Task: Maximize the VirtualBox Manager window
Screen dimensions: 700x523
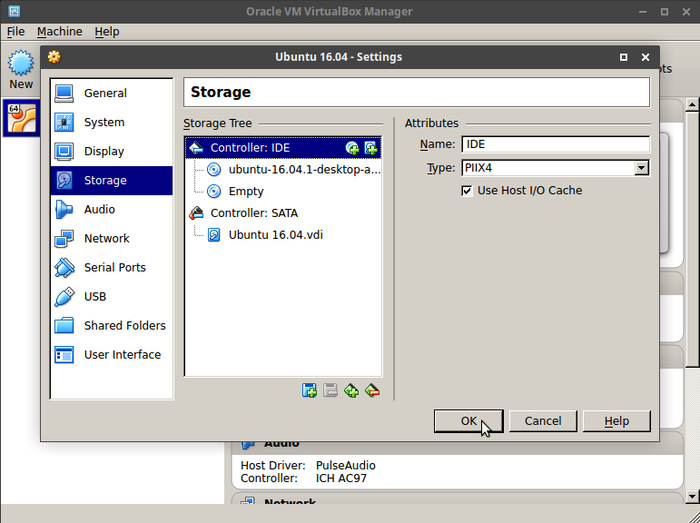Action: tap(664, 12)
